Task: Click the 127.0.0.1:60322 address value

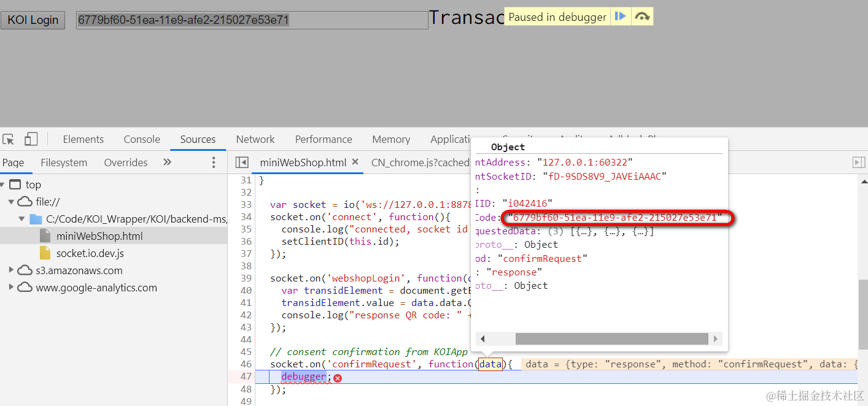Action: [x=584, y=163]
